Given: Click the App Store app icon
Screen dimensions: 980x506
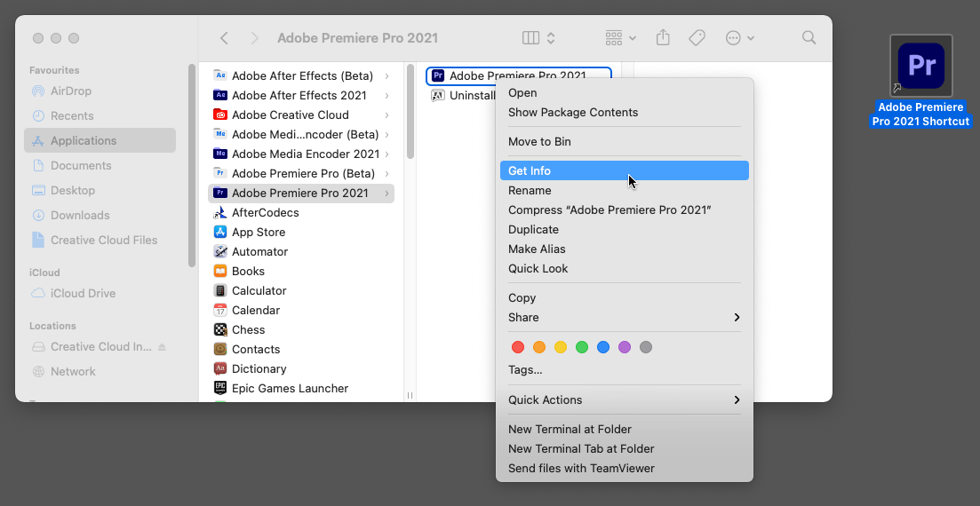Looking at the screenshot, I should pos(220,232).
